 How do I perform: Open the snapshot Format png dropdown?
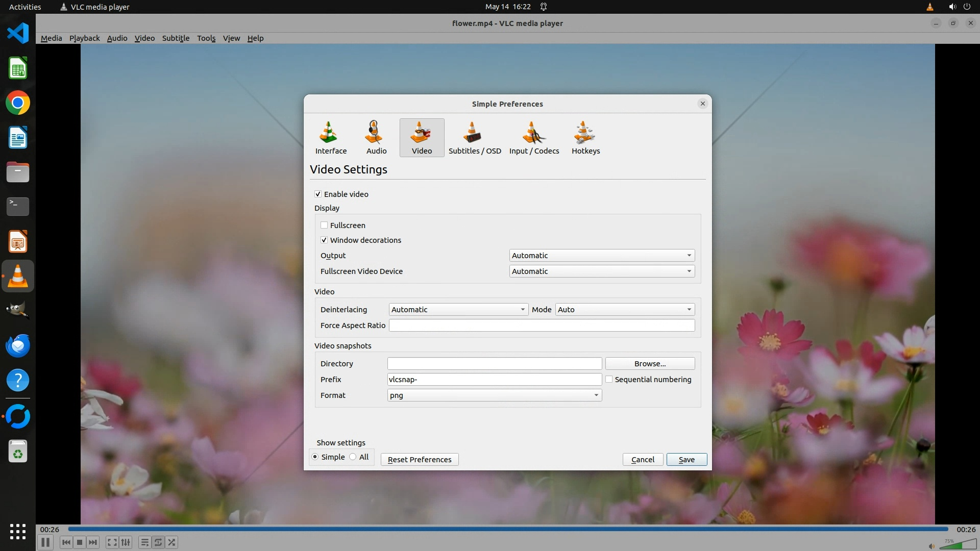coord(494,395)
